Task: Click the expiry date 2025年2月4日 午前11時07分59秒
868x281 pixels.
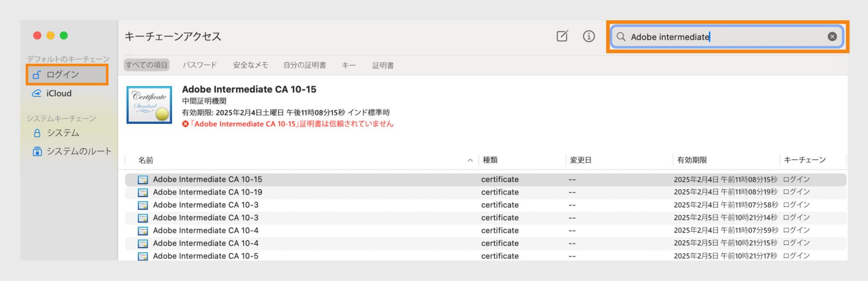Action: (726, 230)
